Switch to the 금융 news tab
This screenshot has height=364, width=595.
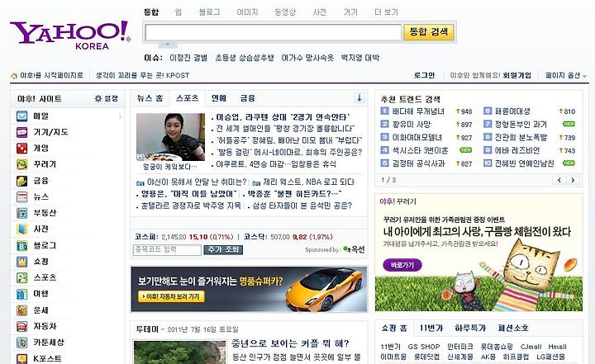pos(248,98)
